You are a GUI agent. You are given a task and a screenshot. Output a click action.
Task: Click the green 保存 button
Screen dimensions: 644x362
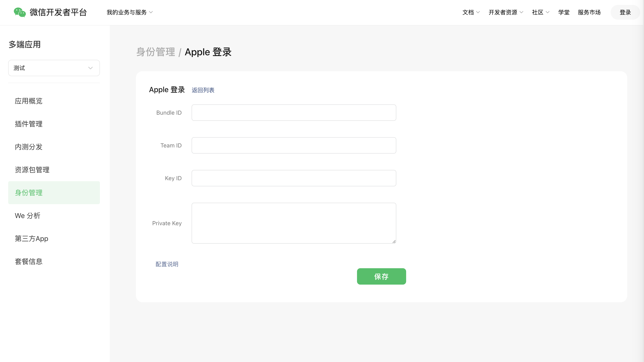[x=381, y=276]
